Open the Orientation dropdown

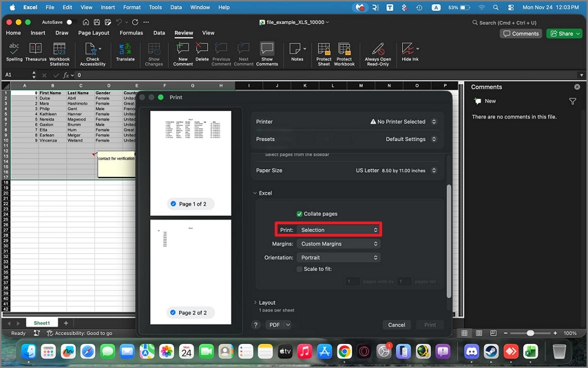pos(339,258)
